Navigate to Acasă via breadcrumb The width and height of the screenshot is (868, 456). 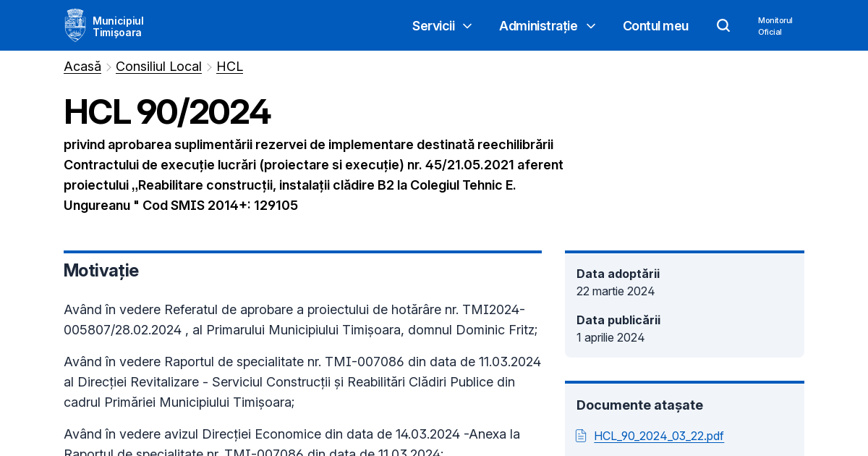(x=82, y=67)
